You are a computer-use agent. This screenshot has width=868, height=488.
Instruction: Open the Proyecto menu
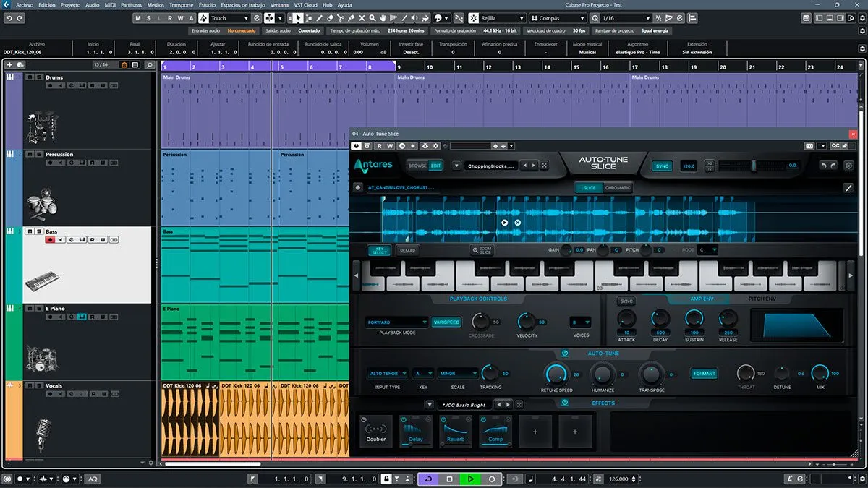pyautogui.click(x=70, y=4)
